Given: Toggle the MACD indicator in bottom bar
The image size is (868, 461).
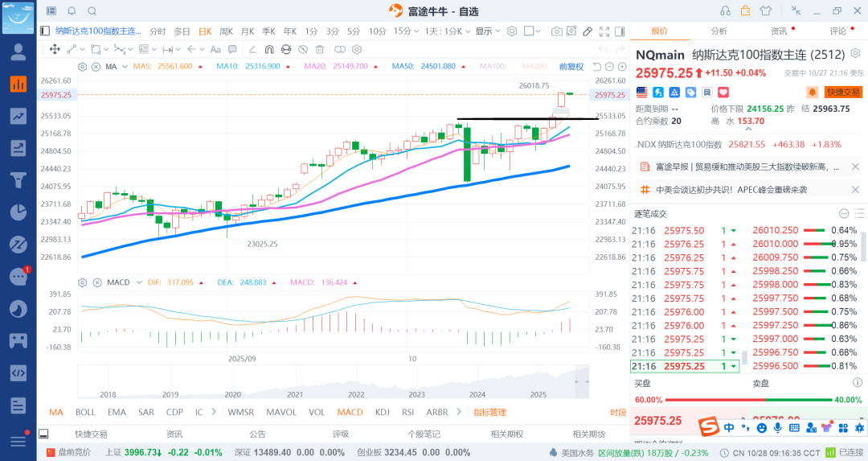Looking at the screenshot, I should pos(350,412).
